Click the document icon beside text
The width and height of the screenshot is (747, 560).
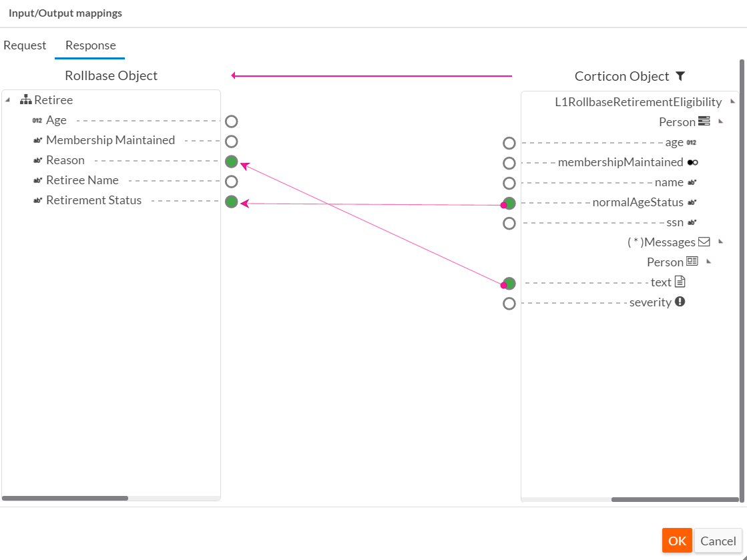click(x=680, y=282)
